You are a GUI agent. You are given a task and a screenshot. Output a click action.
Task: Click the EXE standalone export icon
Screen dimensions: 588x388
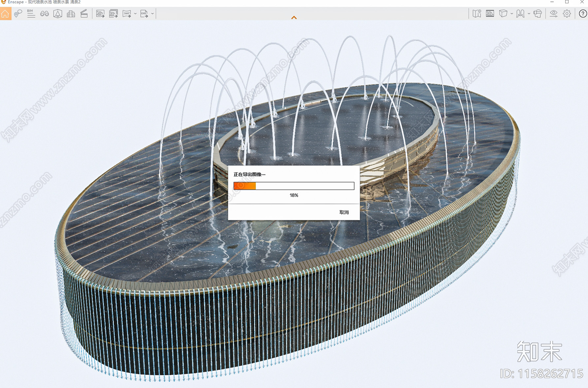click(x=144, y=14)
